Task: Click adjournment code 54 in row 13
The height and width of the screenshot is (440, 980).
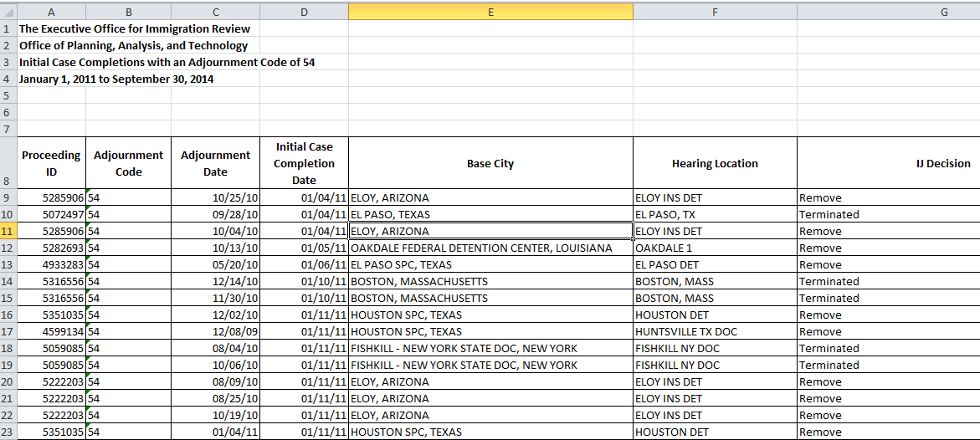Action: (x=129, y=264)
